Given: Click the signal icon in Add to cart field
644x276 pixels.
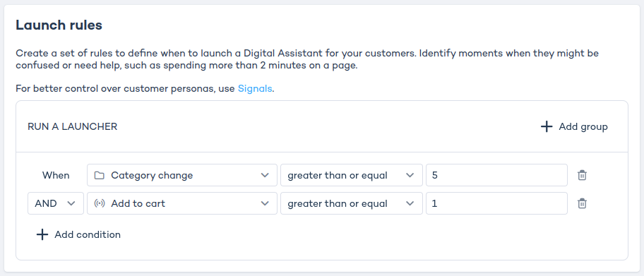Looking at the screenshot, I should point(99,203).
